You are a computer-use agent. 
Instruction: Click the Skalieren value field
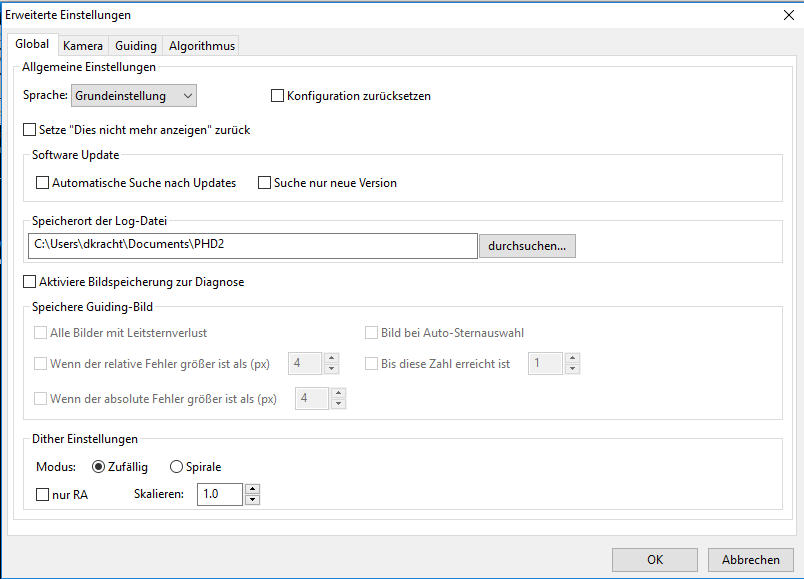[219, 494]
